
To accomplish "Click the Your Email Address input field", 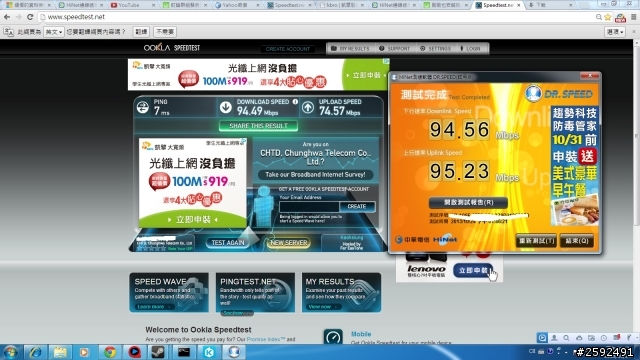I will [x=309, y=207].
